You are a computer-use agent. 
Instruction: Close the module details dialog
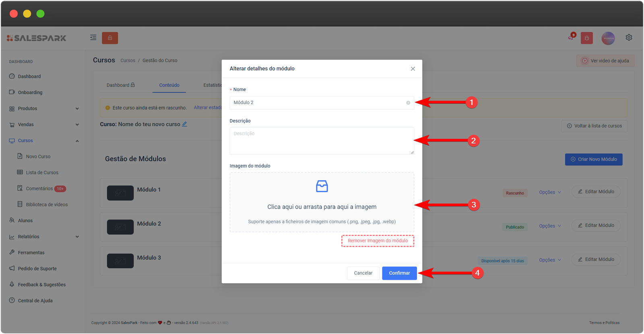[x=413, y=69]
